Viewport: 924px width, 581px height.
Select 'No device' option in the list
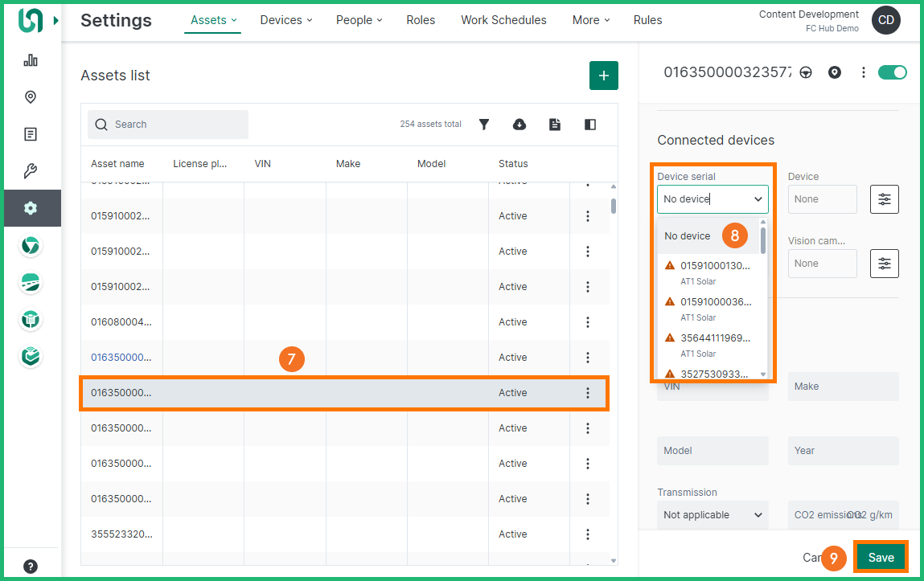click(688, 236)
